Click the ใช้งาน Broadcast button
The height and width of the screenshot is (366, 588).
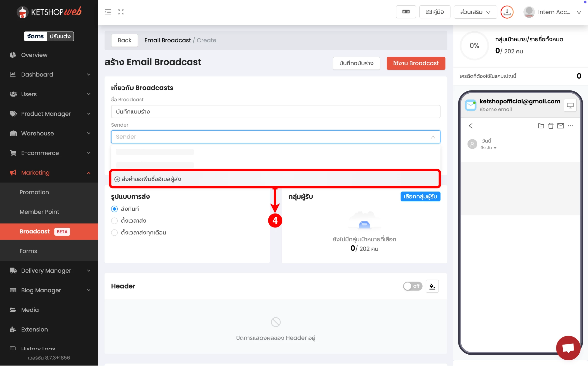tap(416, 63)
